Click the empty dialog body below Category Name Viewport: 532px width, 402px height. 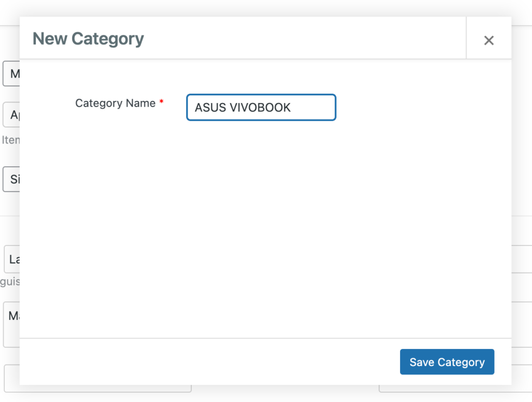pyautogui.click(x=265, y=227)
